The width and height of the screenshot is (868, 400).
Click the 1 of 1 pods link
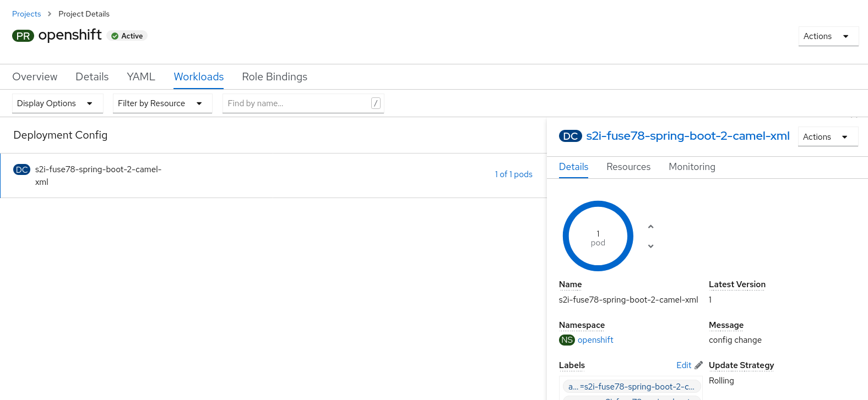(513, 174)
